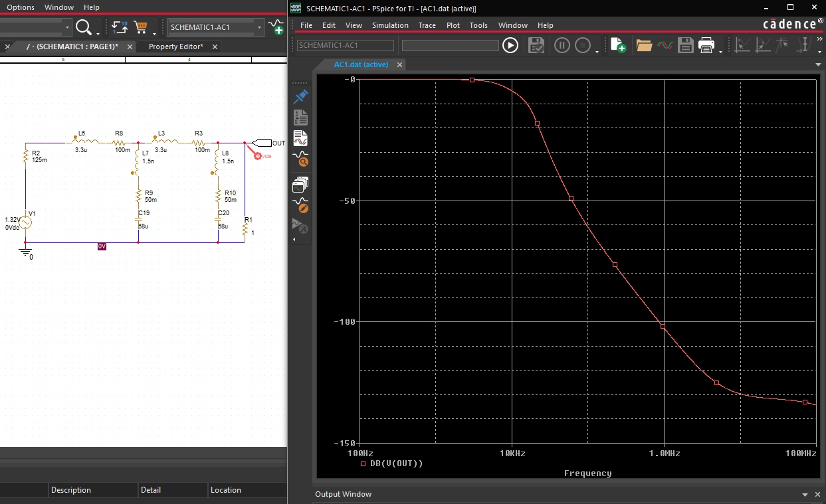
Task: Open file folder icon in PSpice
Action: (x=644, y=45)
